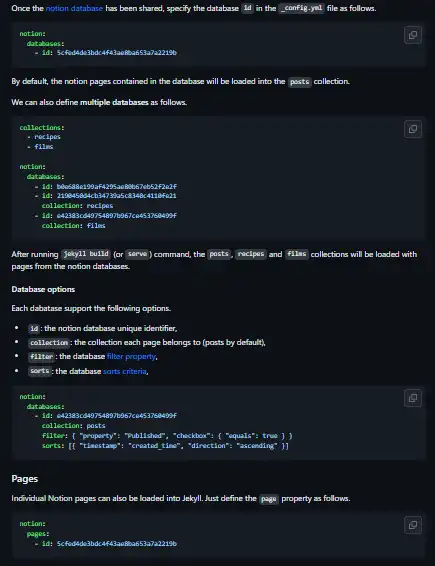Click 'collection: recipes' line in code
This screenshot has width=435, height=566.
click(77, 206)
